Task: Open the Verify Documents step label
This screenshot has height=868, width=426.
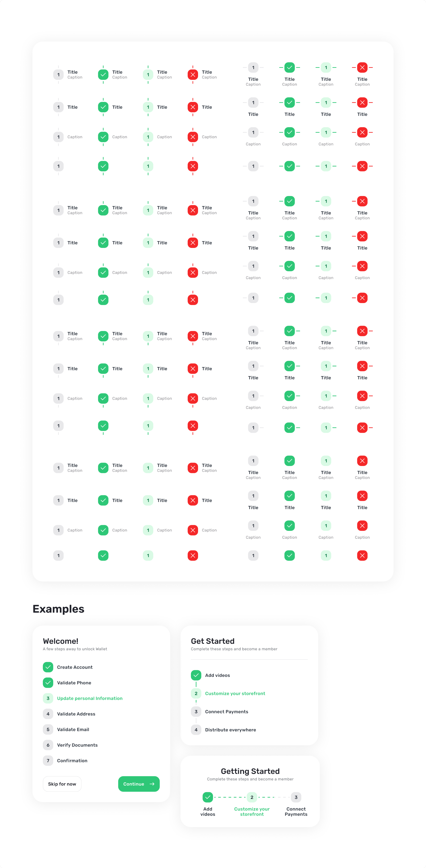Action: pyautogui.click(x=77, y=745)
